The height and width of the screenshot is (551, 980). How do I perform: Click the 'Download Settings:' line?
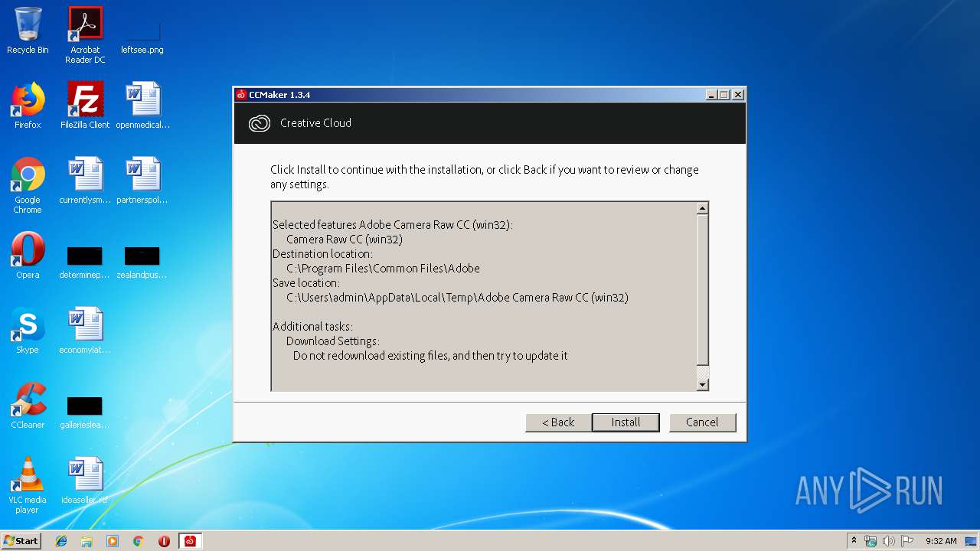click(x=333, y=341)
